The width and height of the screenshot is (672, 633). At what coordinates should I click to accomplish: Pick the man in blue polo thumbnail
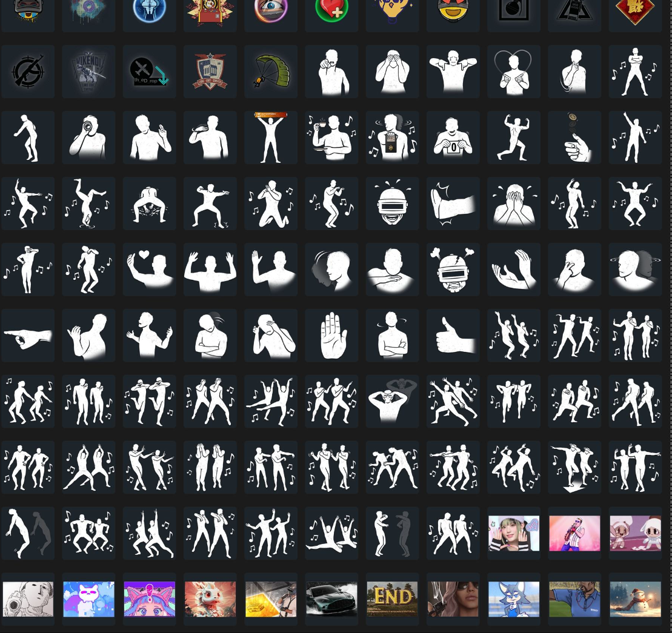(x=574, y=599)
